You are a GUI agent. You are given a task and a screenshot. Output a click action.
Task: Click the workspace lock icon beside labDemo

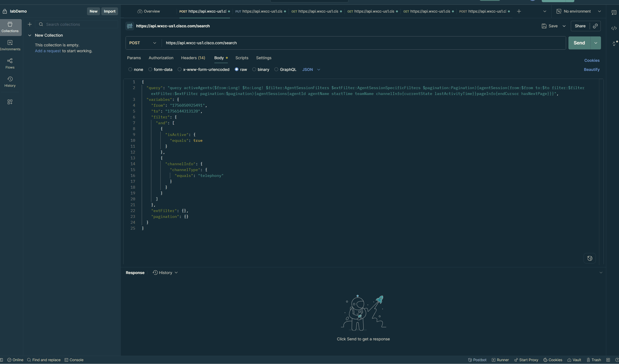(5, 11)
